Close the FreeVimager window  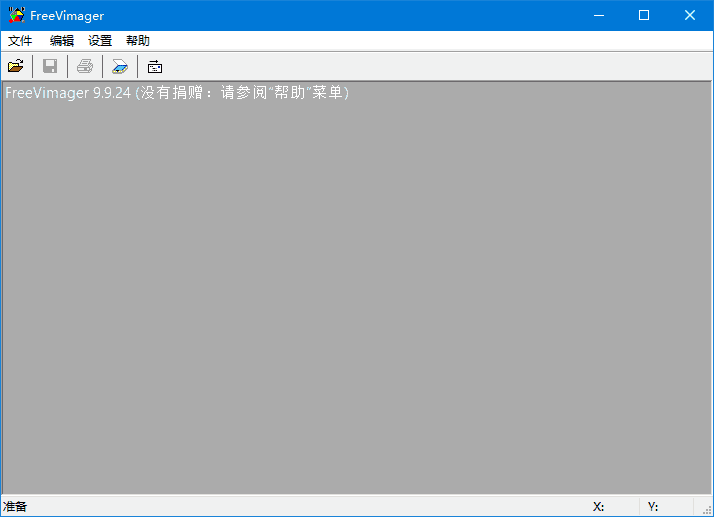pos(689,15)
